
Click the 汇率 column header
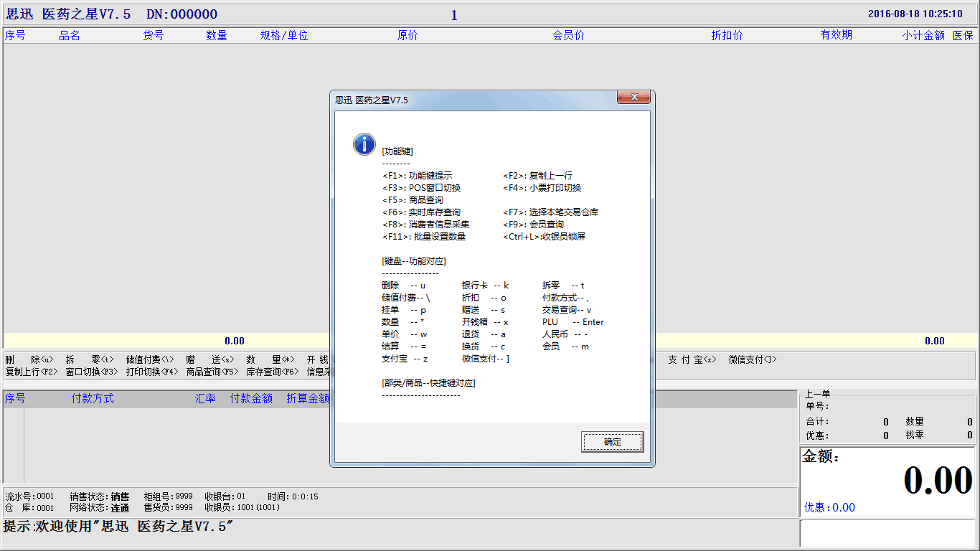click(206, 398)
